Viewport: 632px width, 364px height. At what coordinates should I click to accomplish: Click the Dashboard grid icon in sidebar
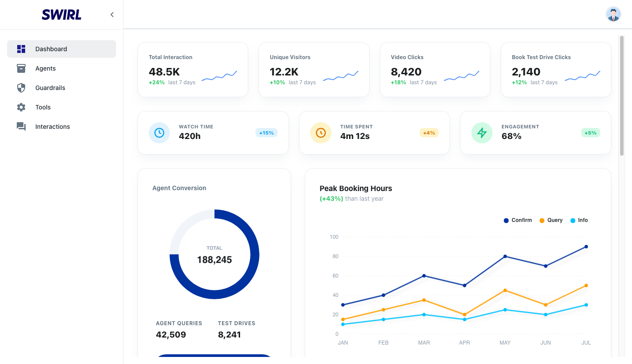click(x=21, y=49)
